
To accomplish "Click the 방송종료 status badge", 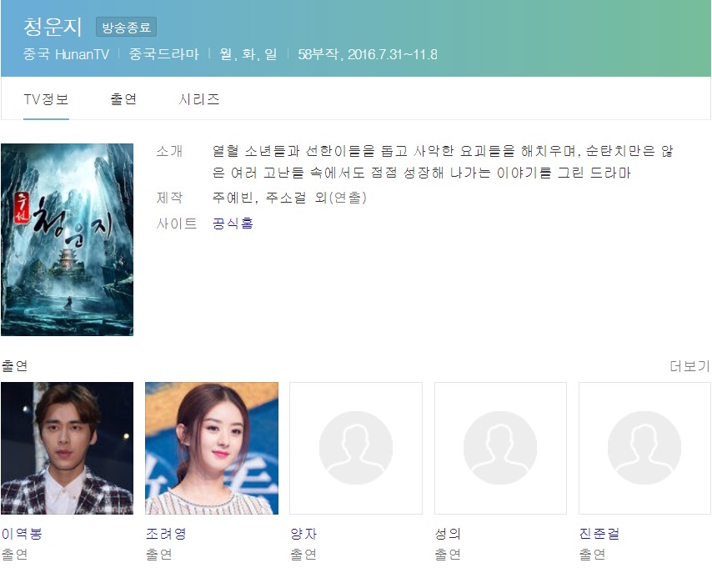I will pyautogui.click(x=126, y=28).
